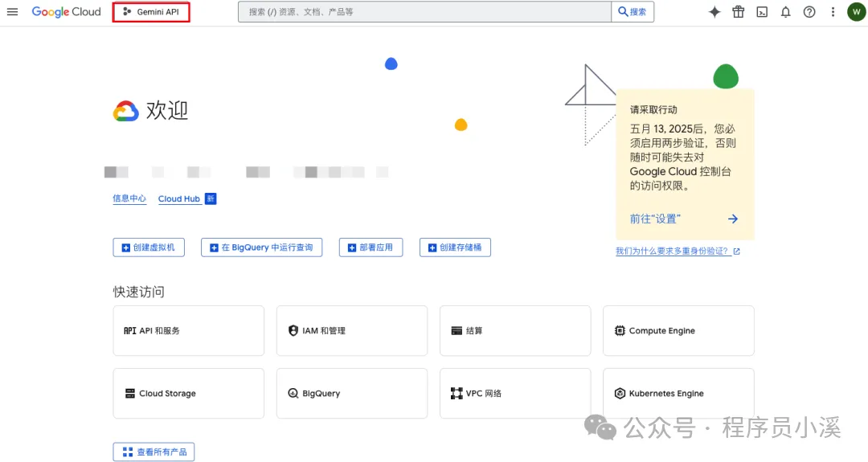The image size is (868, 462).
Task: Open the Kubernetes Engine card
Action: [x=678, y=394]
